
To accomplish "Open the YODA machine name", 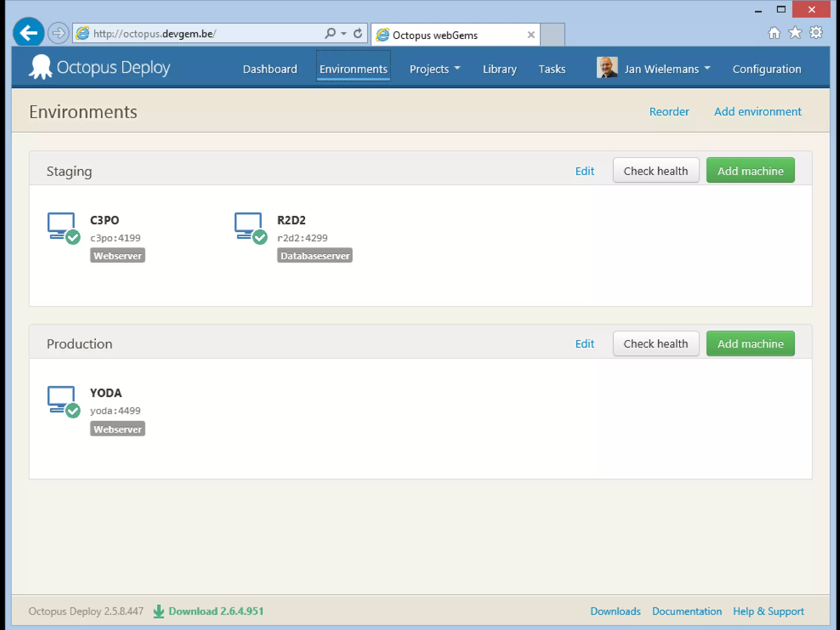I will click(x=106, y=393).
